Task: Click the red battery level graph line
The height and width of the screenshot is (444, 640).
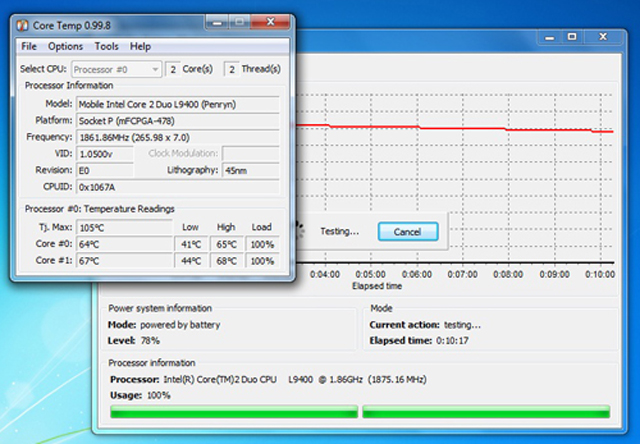Action: [453, 129]
